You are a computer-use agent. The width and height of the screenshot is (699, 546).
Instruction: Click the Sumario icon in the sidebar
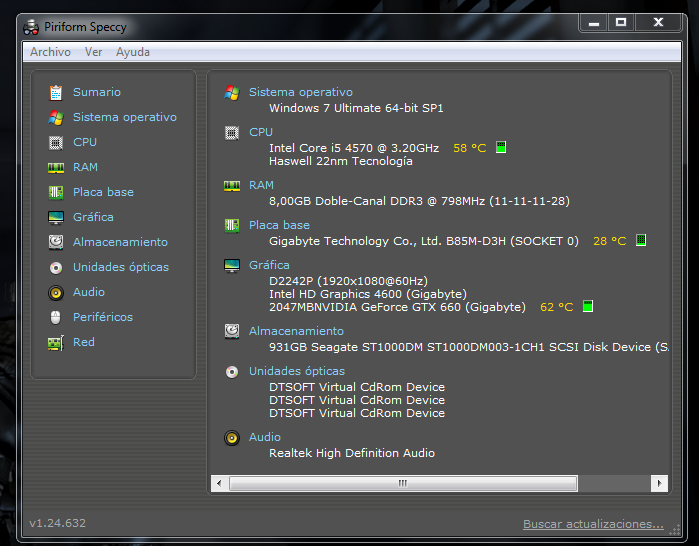[56, 92]
